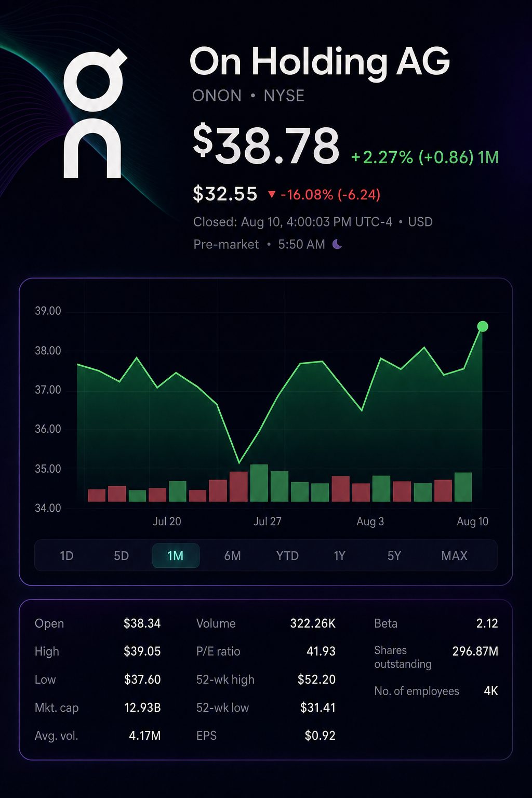The width and height of the screenshot is (532, 798).
Task: Click the Shares outstanding label
Action: coord(403,657)
